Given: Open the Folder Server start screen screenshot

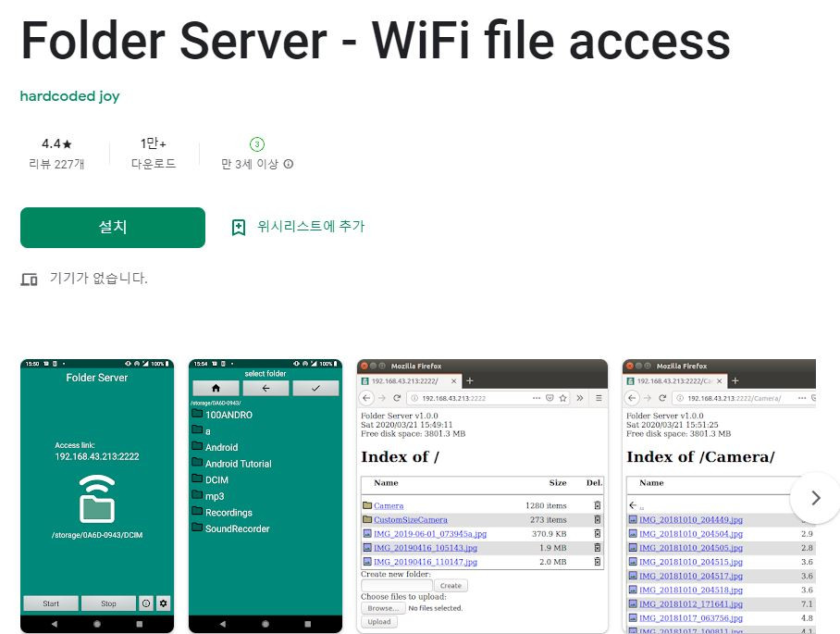Looking at the screenshot, I should [x=97, y=496].
